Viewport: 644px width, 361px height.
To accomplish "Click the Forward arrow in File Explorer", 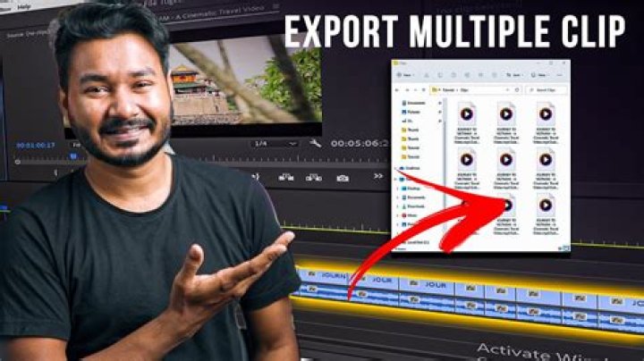I will [407, 89].
